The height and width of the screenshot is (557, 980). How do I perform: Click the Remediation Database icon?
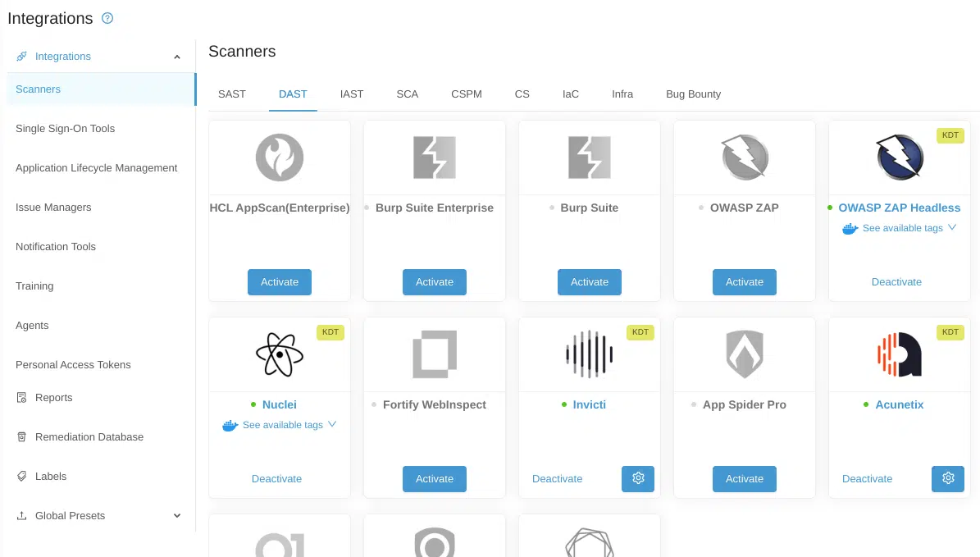(21, 437)
